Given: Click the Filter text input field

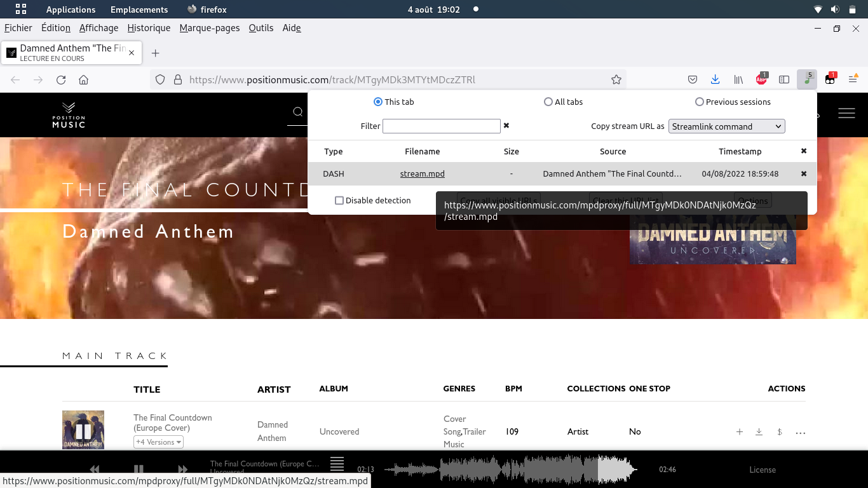Looking at the screenshot, I should 442,126.
